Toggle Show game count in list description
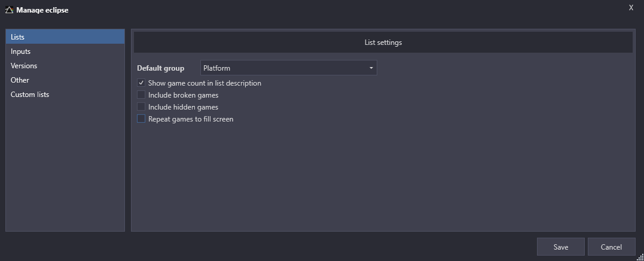 pyautogui.click(x=141, y=83)
